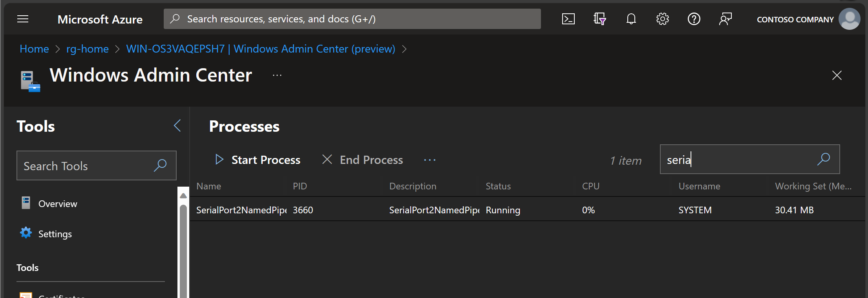868x298 pixels.
Task: Click the End Process X icon
Action: click(x=327, y=159)
